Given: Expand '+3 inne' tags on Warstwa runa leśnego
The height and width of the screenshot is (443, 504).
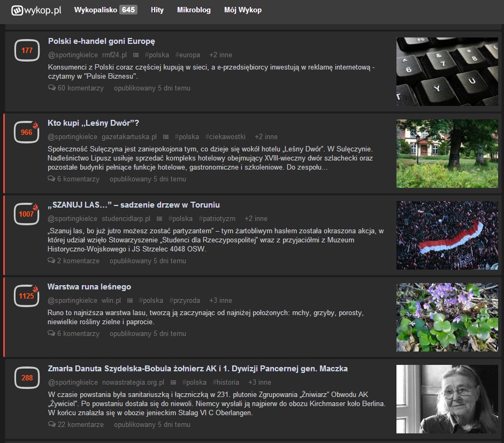Looking at the screenshot, I should 220,301.
